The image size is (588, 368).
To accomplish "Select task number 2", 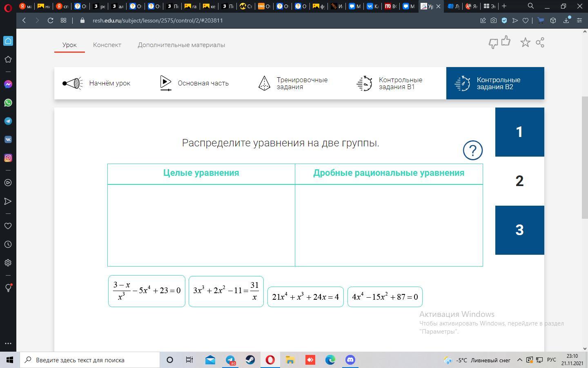I will pyautogui.click(x=520, y=181).
